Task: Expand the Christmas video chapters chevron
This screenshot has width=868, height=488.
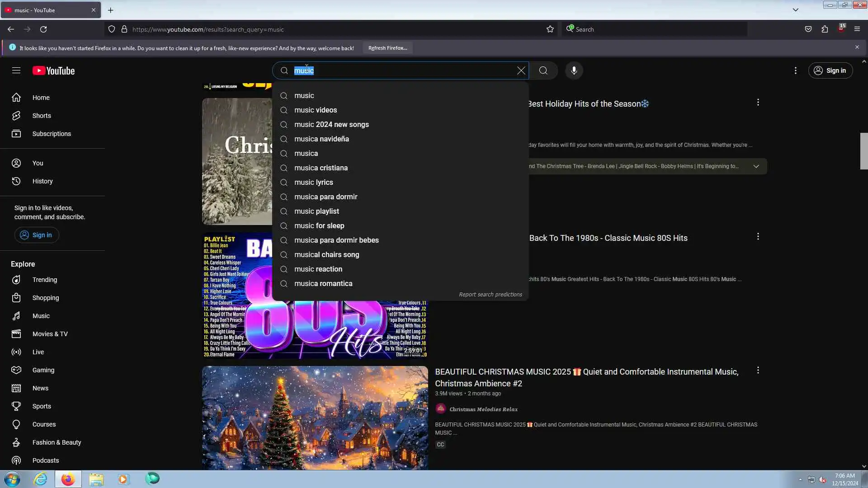Action: [x=756, y=166]
